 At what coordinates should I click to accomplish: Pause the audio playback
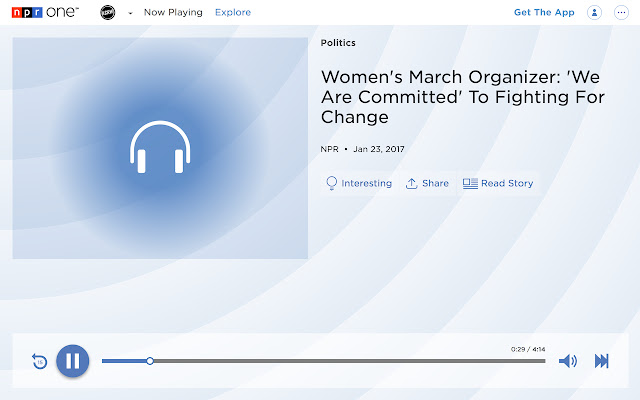[x=73, y=361]
